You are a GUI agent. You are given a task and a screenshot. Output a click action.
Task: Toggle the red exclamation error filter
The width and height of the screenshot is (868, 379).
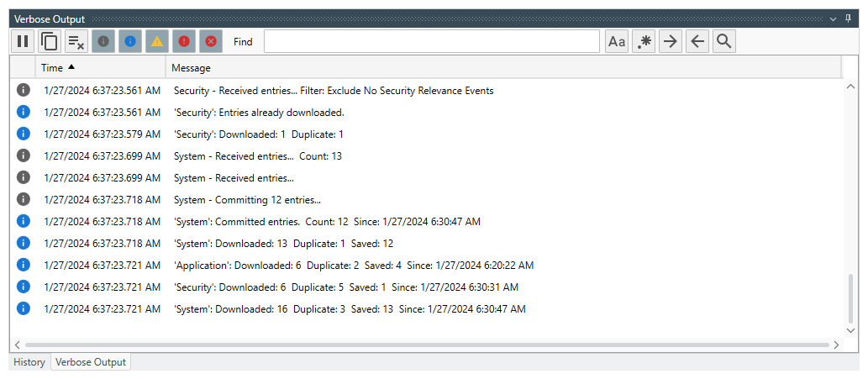[x=184, y=41]
